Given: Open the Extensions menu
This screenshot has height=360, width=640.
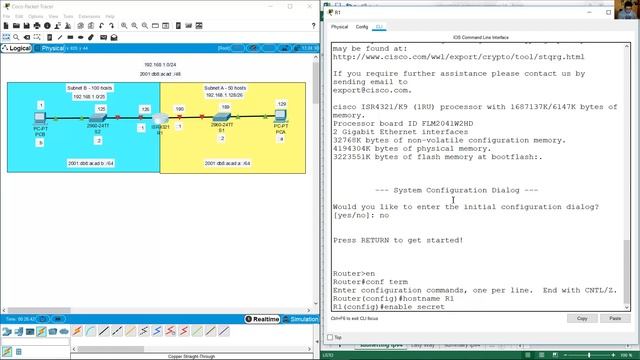Looking at the screenshot, I should click(x=89, y=16).
